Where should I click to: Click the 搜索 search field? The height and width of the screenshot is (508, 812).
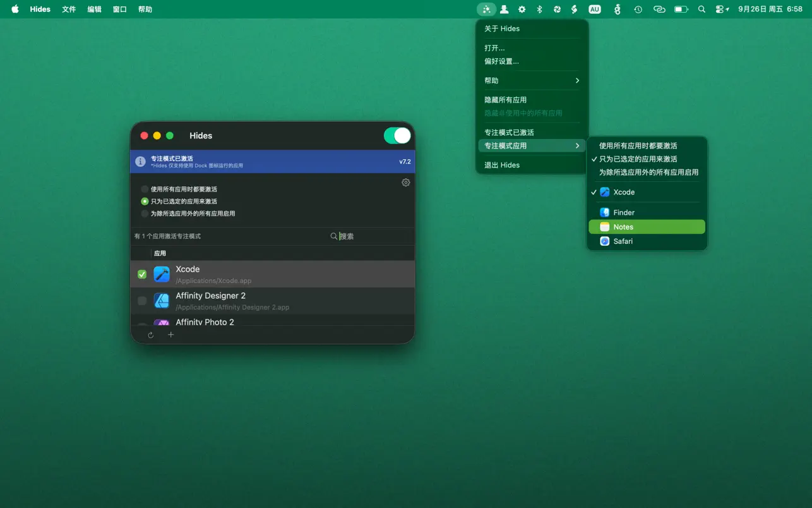370,236
